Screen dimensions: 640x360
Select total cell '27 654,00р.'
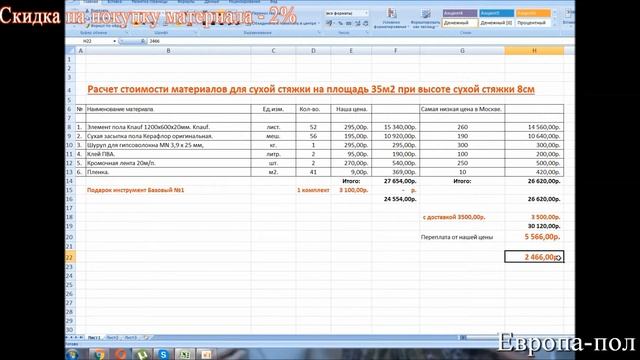coord(396,181)
